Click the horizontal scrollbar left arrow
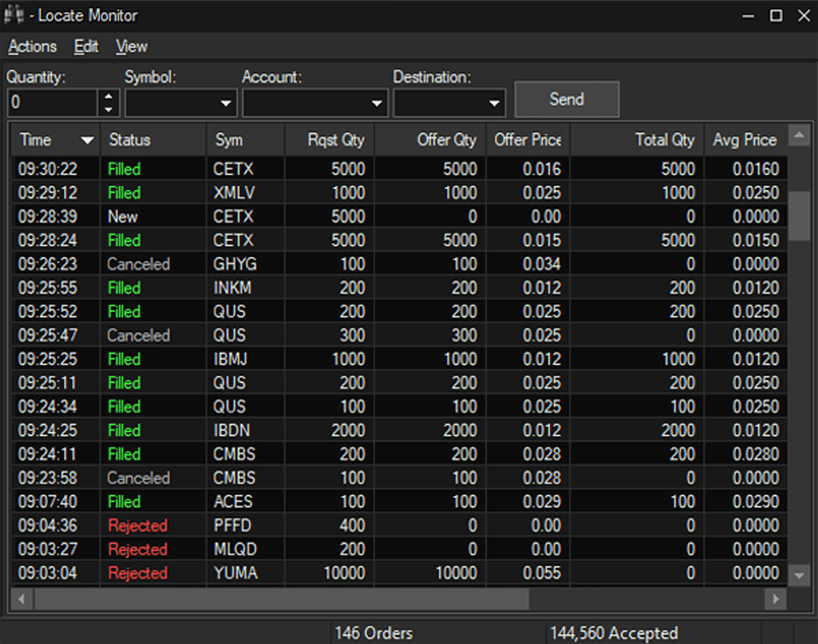The width and height of the screenshot is (818, 644). 22,599
